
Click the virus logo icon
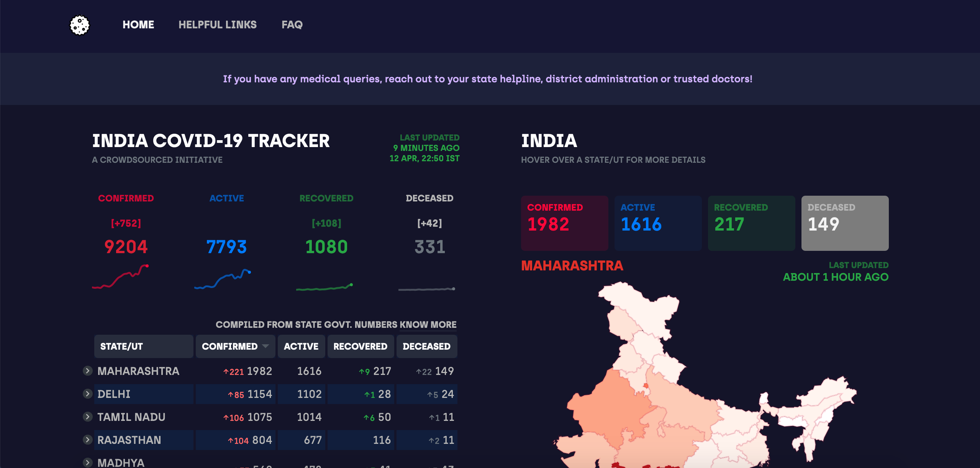(x=80, y=25)
